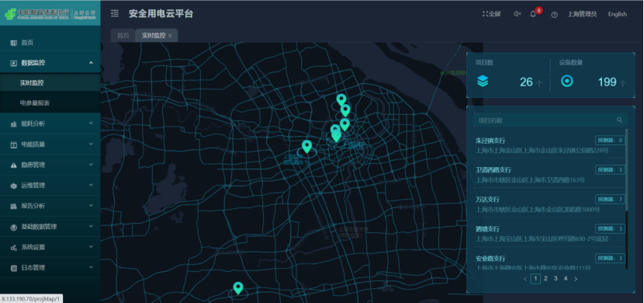Switch to the 首页 tab

pos(123,36)
